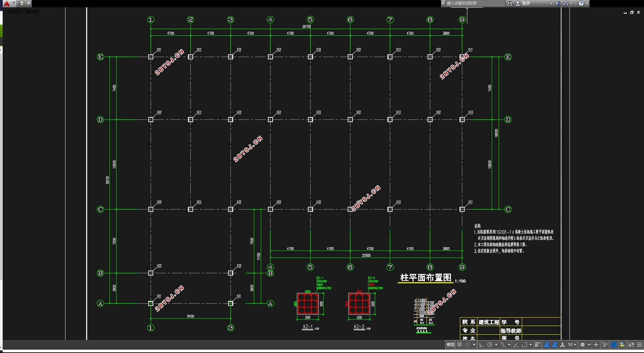The height and width of the screenshot is (353, 644).
Task: Open snap mode settings dropdown arrow
Action: point(474,345)
